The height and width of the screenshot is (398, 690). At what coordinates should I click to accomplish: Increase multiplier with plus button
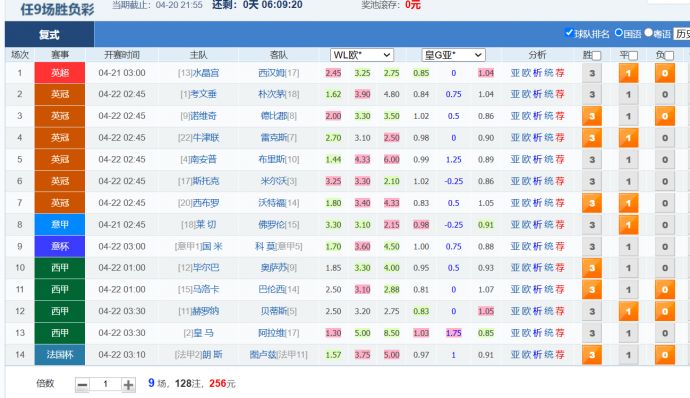[x=128, y=385]
